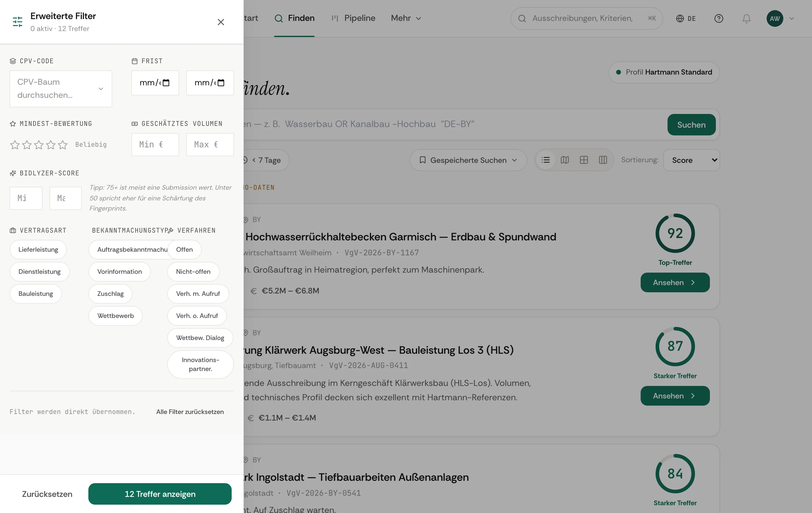Toggle the Wettbew. Dialog chip
This screenshot has height=513, width=812.
[x=200, y=338]
